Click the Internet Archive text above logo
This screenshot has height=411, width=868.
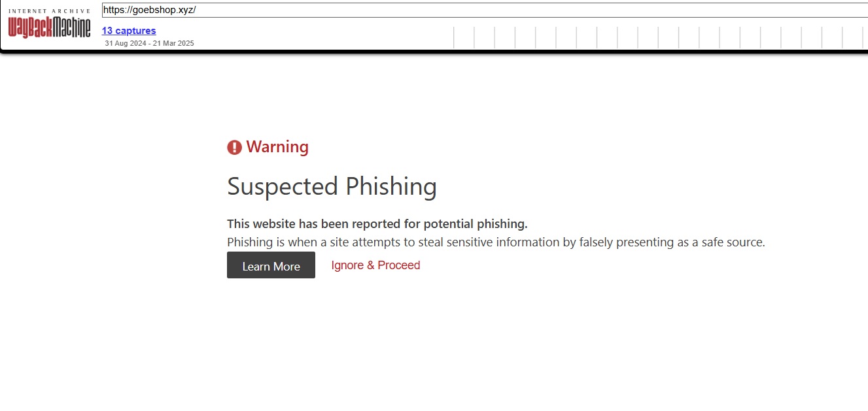pos(49,11)
